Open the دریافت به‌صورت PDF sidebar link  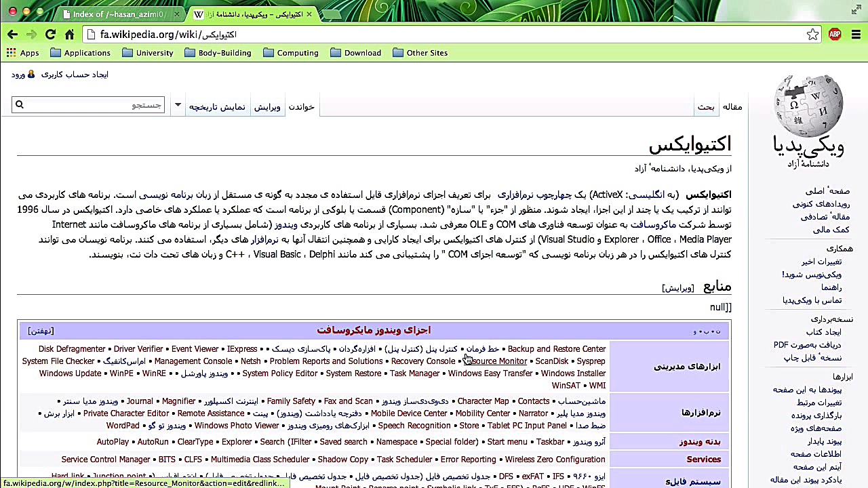[x=808, y=345]
